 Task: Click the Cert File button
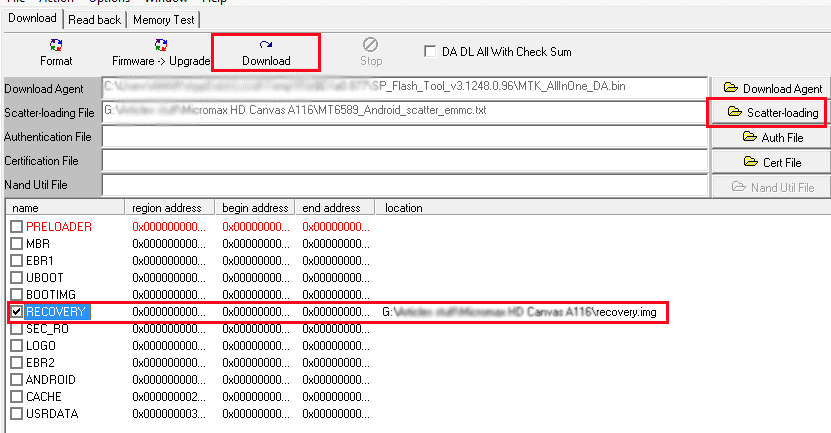click(771, 162)
